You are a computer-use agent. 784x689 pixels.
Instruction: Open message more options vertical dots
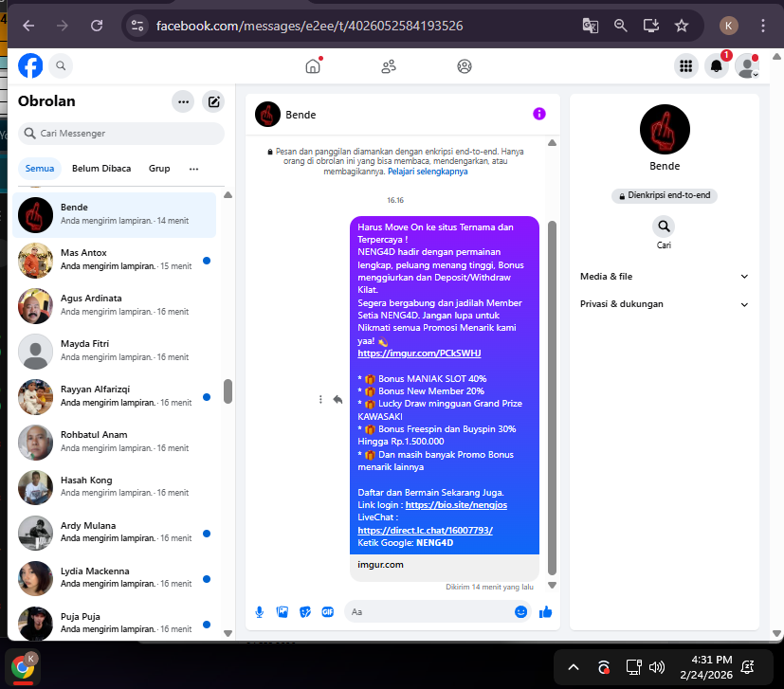[x=320, y=400]
